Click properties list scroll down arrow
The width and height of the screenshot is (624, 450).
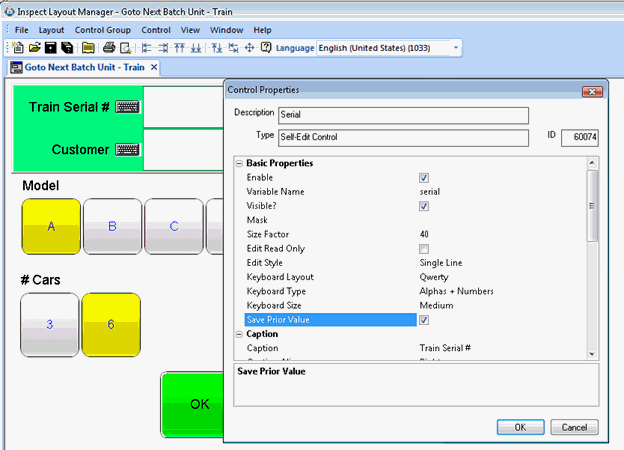(x=592, y=354)
